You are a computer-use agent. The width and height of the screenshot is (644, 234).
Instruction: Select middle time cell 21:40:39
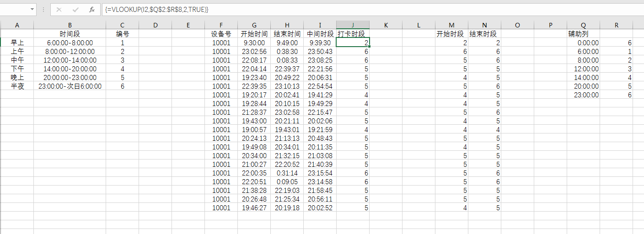[320, 164]
